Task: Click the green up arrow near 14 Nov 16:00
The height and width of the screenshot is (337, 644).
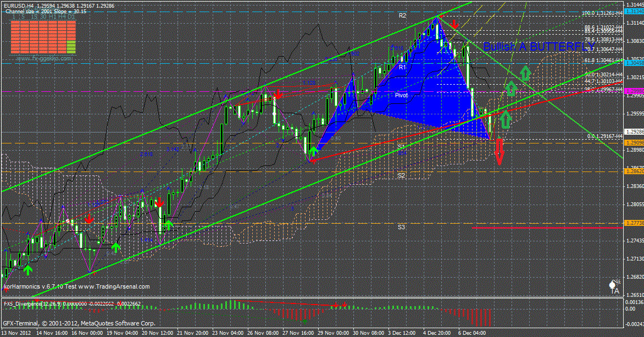Action: (x=29, y=270)
